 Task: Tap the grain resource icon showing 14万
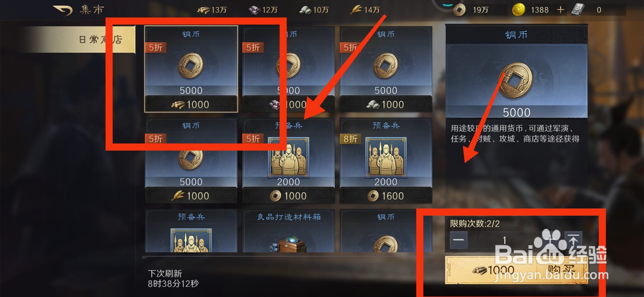coord(356,10)
